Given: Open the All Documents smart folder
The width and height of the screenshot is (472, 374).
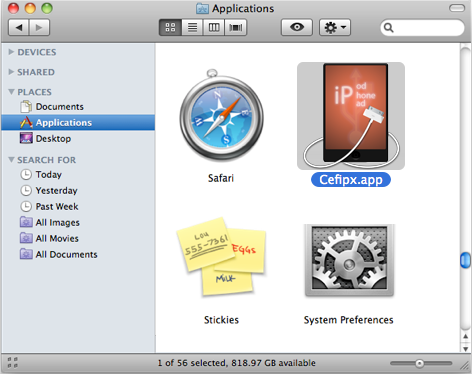Looking at the screenshot, I should point(78,255).
